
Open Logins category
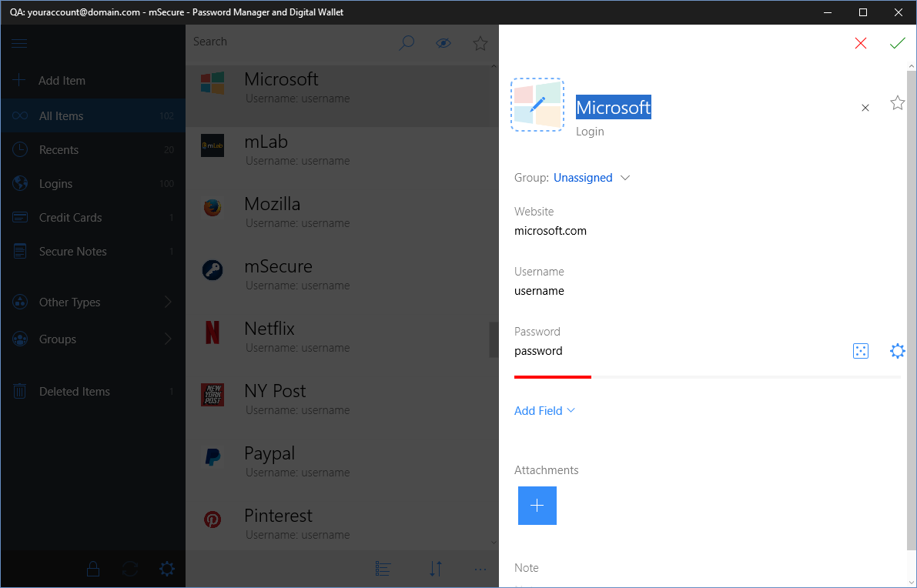point(93,183)
